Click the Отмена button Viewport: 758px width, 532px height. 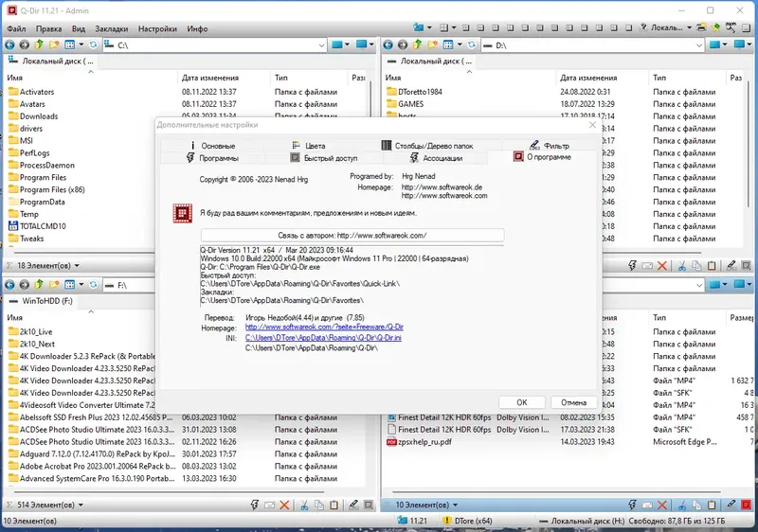coord(573,402)
